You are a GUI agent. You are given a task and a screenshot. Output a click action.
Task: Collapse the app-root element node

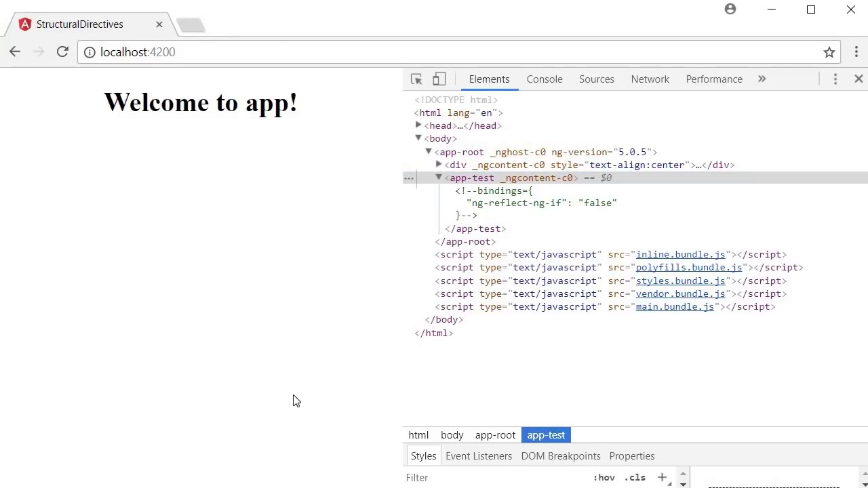coord(429,152)
